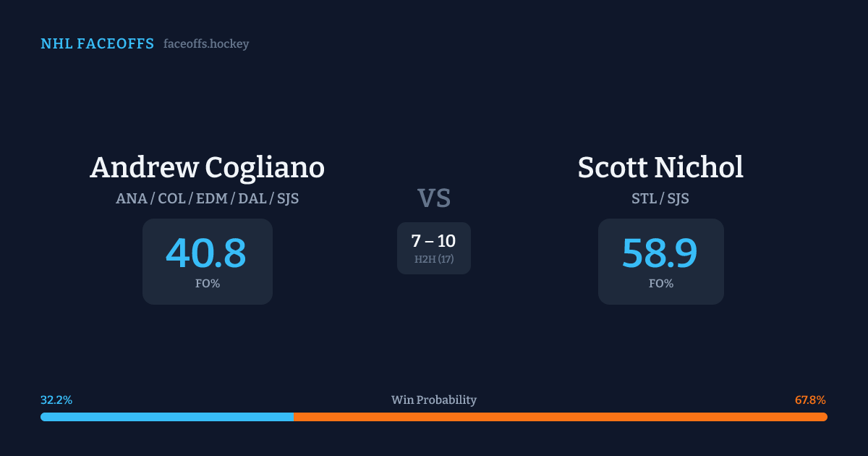Click the blue segment of the probability bar
This screenshot has height=456, width=868.
(x=166, y=417)
